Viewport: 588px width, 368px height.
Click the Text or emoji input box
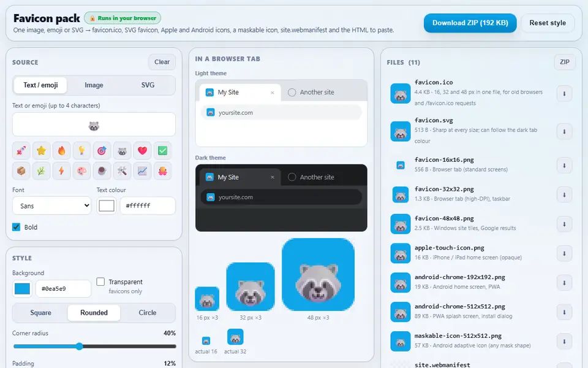point(94,125)
